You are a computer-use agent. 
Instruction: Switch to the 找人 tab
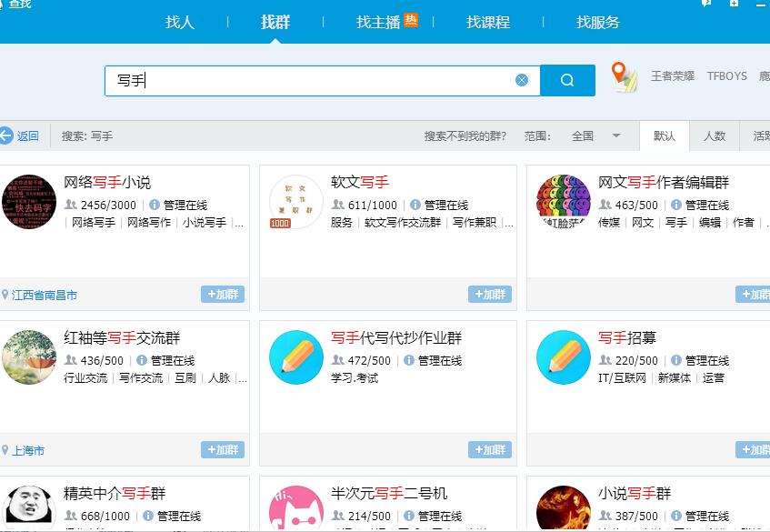[x=180, y=22]
